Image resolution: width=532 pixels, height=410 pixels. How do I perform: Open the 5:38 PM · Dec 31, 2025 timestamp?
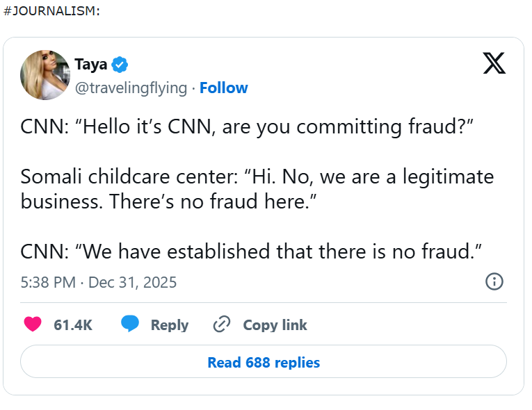click(99, 282)
